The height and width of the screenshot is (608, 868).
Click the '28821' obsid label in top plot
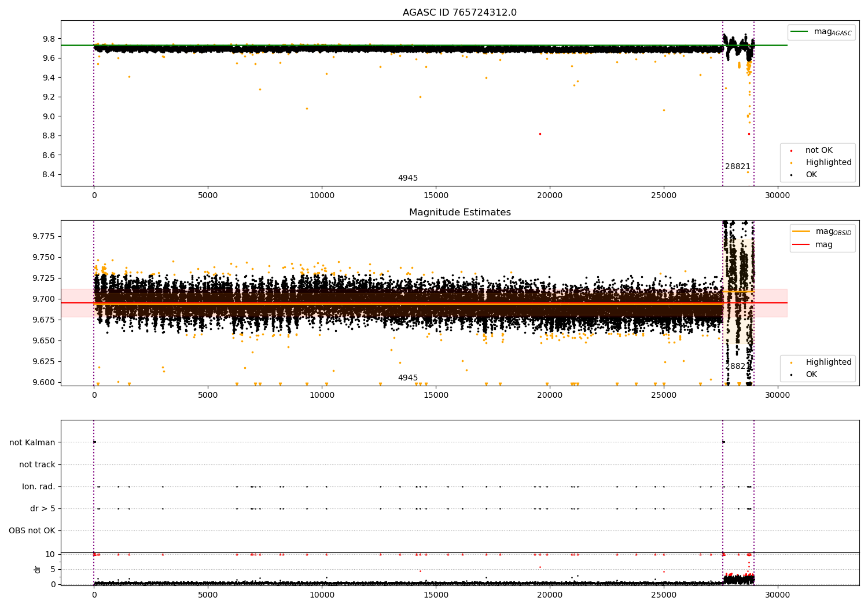737,167
